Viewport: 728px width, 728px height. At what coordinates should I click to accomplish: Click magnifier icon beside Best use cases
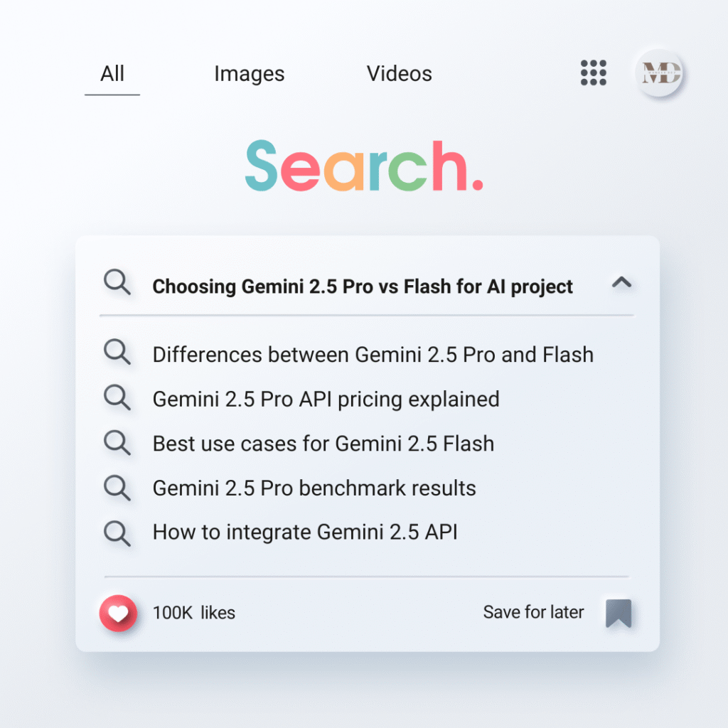click(x=117, y=442)
